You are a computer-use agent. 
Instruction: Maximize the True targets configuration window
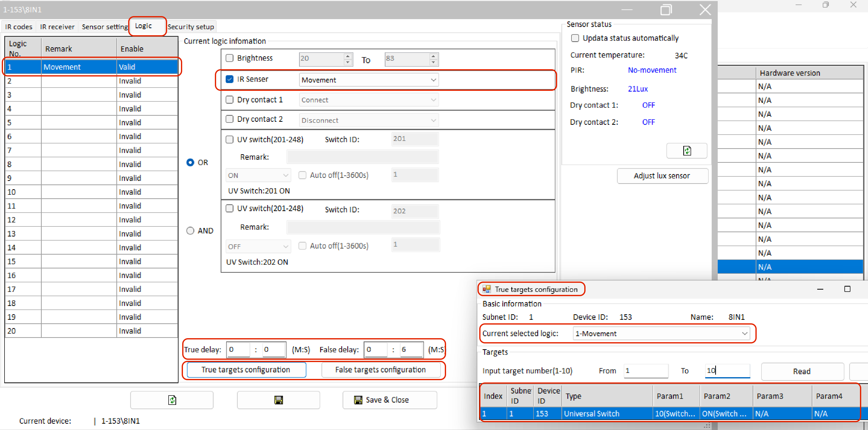tap(847, 289)
